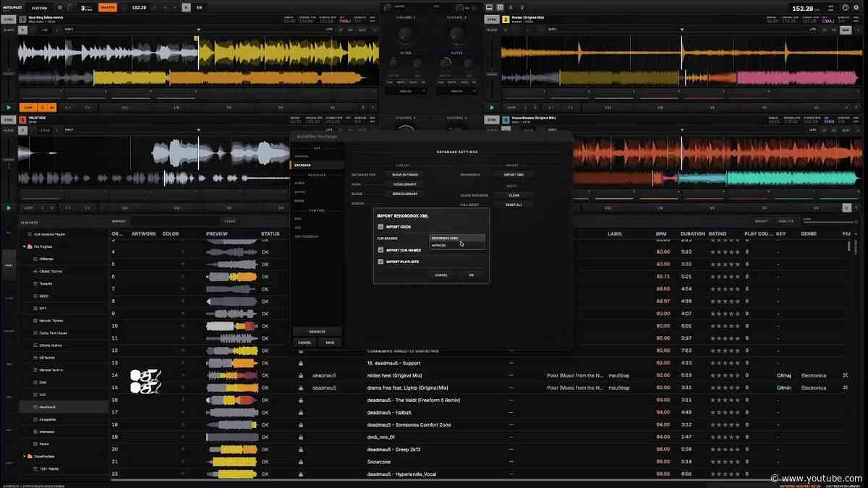Click the Defaults button in settings
Screen dimensions: 868x488
tap(317, 331)
